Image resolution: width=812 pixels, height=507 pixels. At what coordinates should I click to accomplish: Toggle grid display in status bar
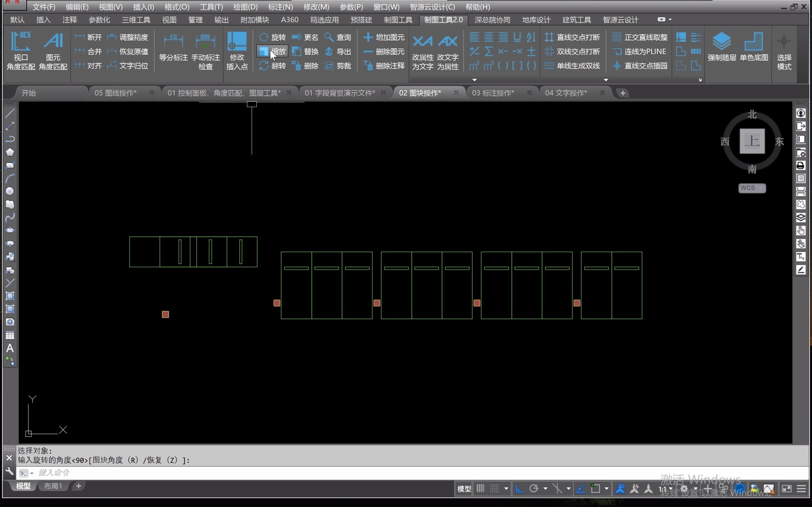tap(480, 489)
